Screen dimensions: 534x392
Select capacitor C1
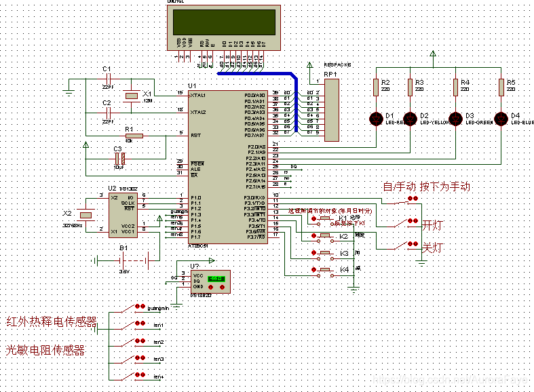coord(109,79)
